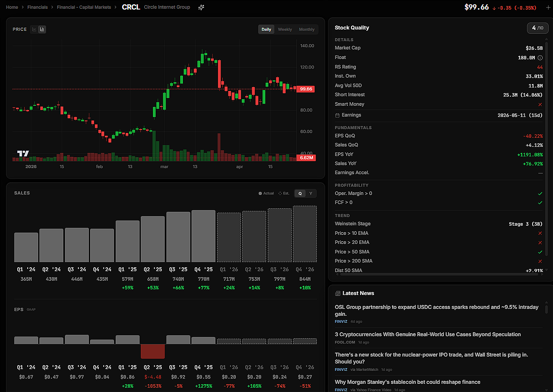Click the Q1 '24 sales bar

pyautogui.click(x=26, y=247)
